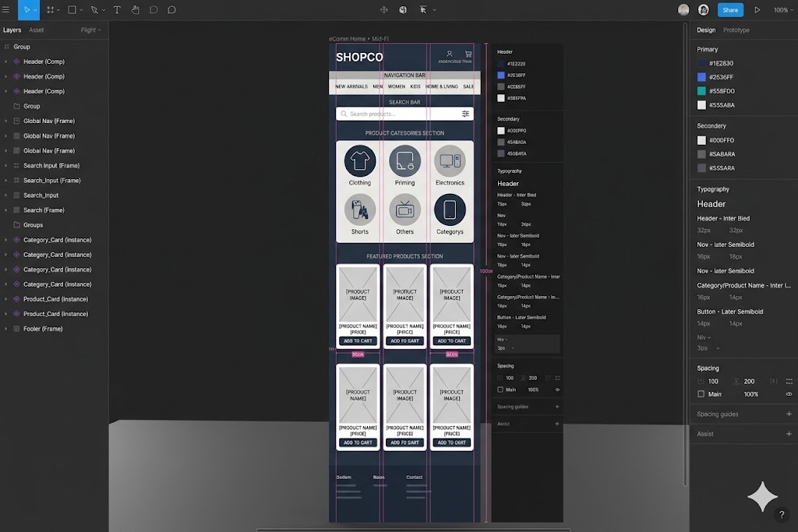Click the Shorts category icon
The image size is (798, 532).
pyautogui.click(x=360, y=210)
